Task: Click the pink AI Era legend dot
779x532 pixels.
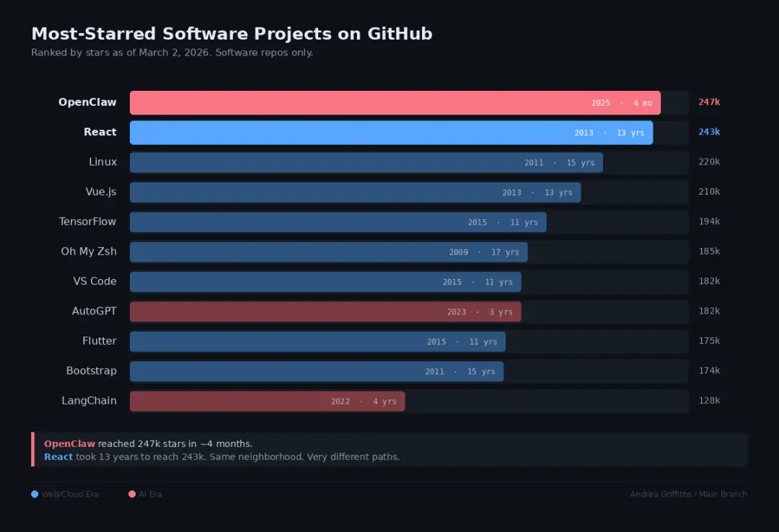Action: [132, 495]
